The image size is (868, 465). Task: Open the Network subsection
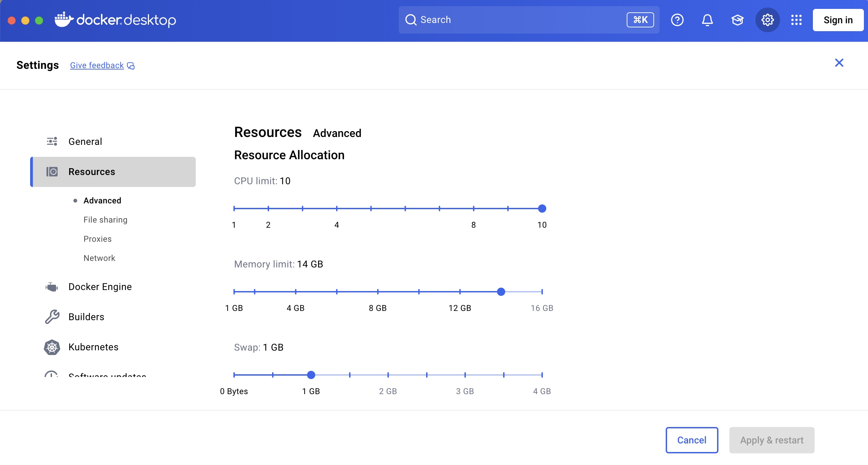pyautogui.click(x=99, y=258)
